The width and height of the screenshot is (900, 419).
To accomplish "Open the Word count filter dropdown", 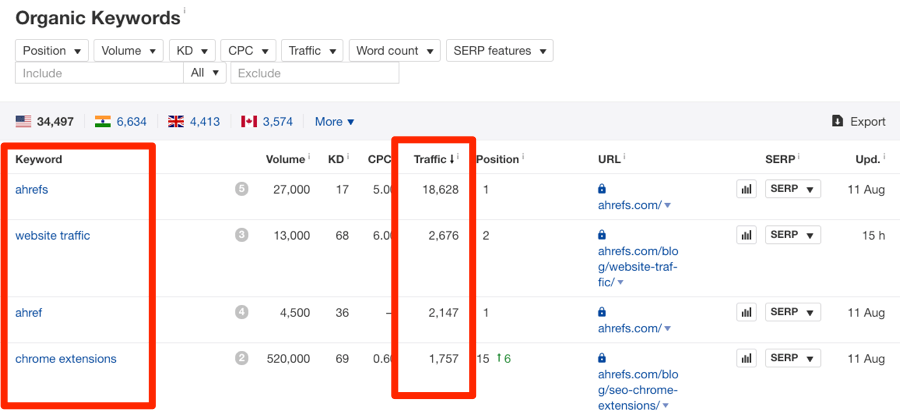I will 395,51.
